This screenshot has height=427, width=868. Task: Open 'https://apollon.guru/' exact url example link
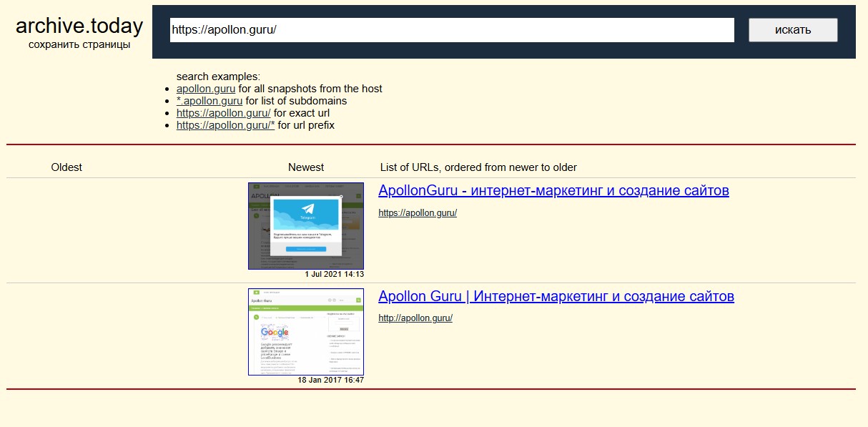pos(223,113)
